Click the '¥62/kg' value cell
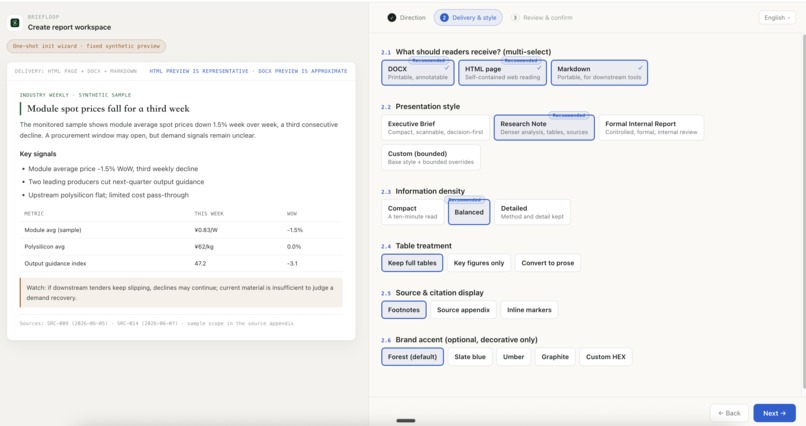806x426 pixels. click(x=204, y=247)
